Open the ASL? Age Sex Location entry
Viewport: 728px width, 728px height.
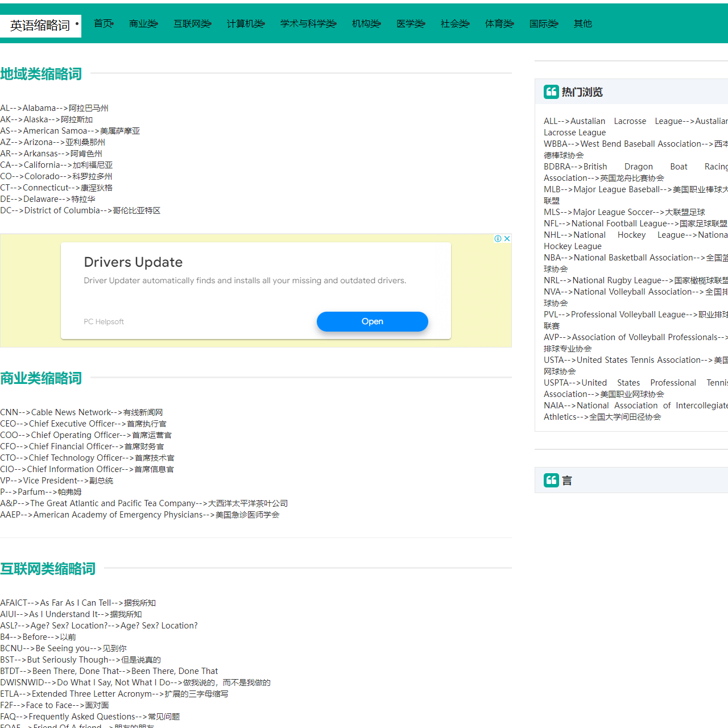99,626
